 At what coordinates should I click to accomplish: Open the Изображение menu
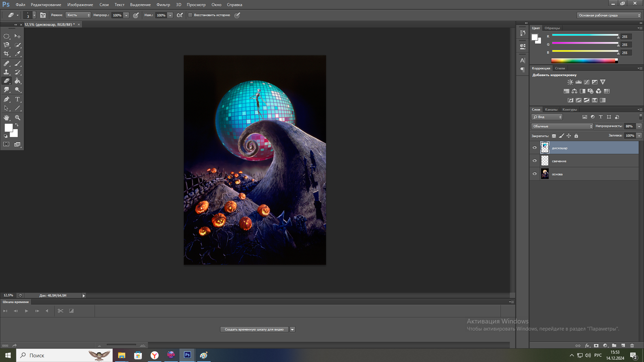tap(80, 5)
